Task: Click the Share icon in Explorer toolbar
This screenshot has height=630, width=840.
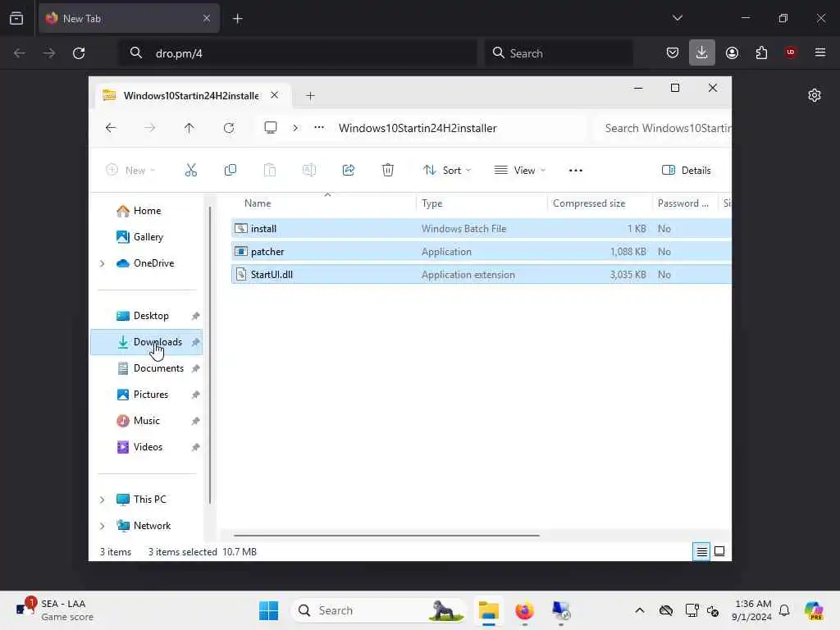Action: [x=348, y=171]
